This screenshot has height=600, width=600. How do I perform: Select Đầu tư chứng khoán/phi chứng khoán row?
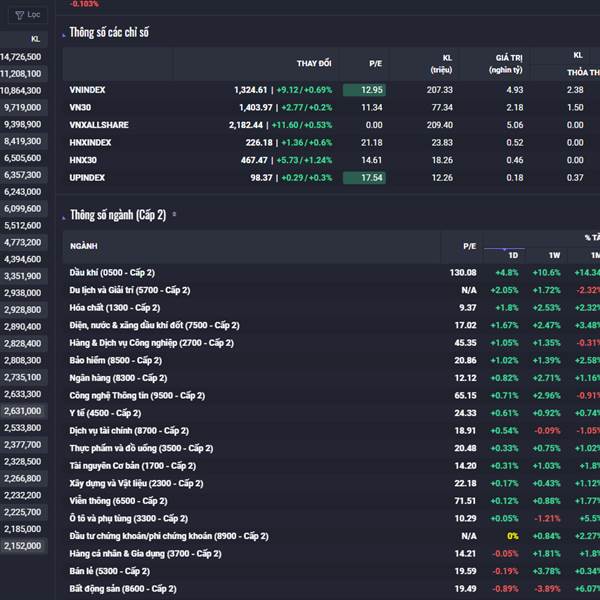pos(331,536)
